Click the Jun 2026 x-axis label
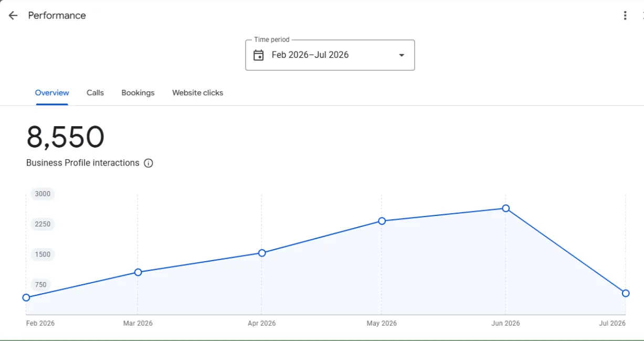This screenshot has height=341, width=644. 505,323
